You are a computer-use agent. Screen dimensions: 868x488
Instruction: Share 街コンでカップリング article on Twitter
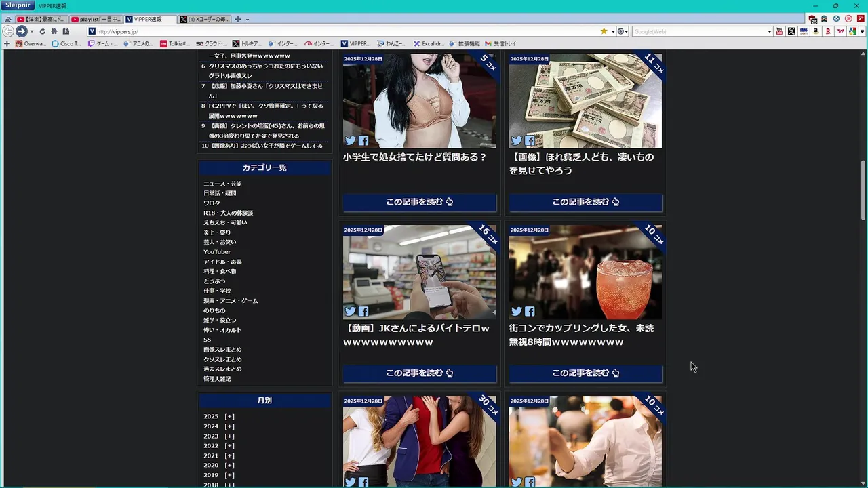(x=517, y=312)
